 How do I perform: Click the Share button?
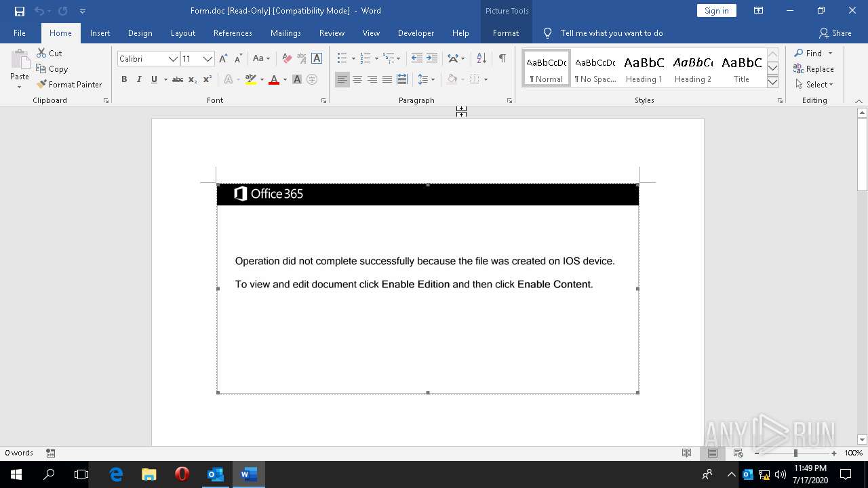click(835, 33)
